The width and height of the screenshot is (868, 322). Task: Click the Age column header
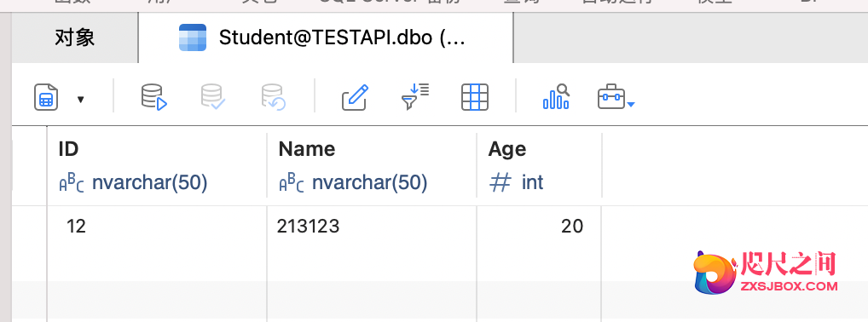[x=539, y=165]
